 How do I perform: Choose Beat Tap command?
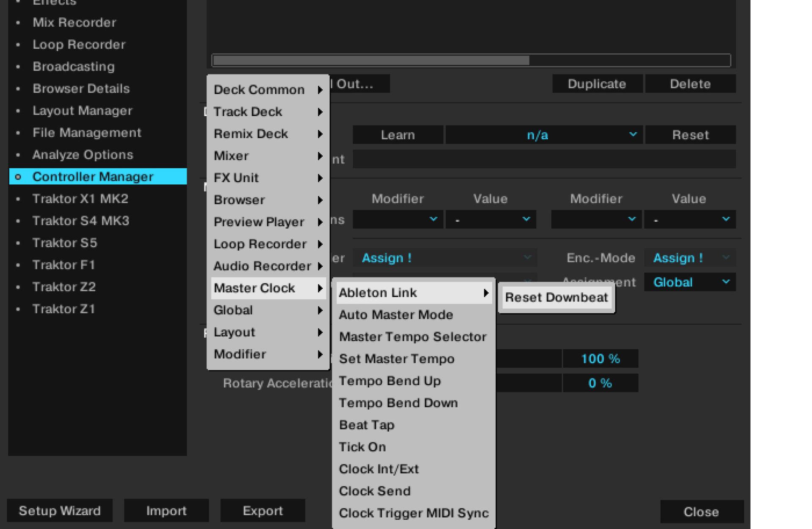tap(414, 425)
